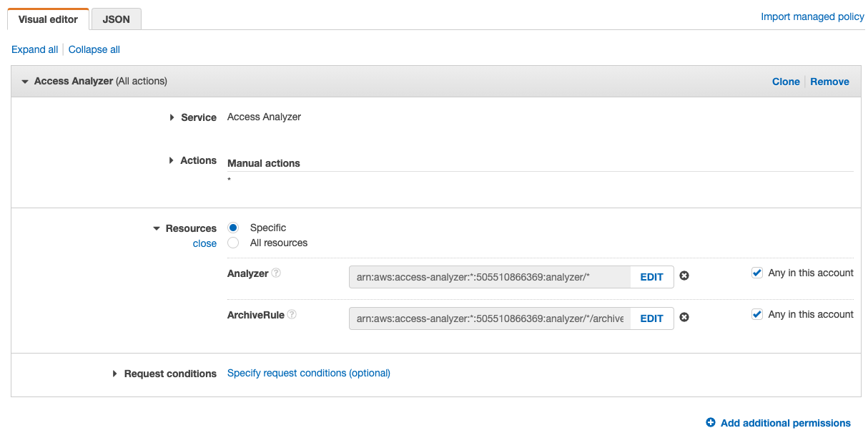Switch to the JSON tab

click(116, 19)
